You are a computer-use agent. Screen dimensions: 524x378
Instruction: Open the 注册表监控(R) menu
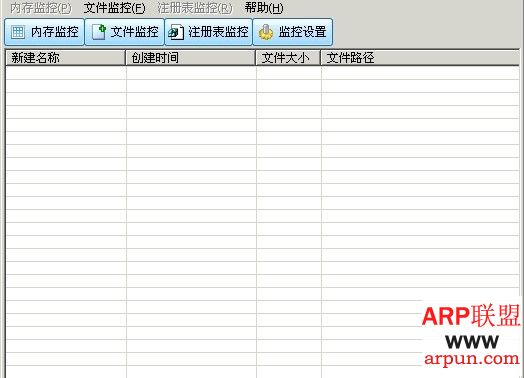tap(195, 8)
